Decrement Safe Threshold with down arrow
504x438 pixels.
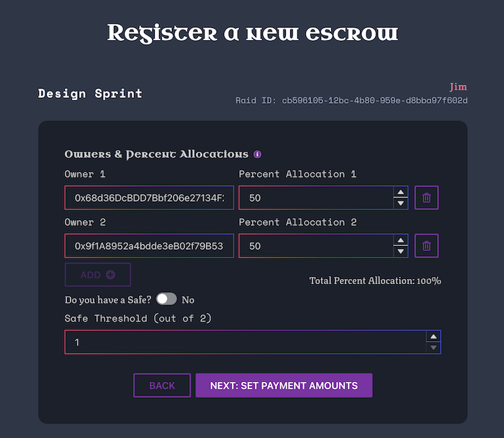coord(433,348)
